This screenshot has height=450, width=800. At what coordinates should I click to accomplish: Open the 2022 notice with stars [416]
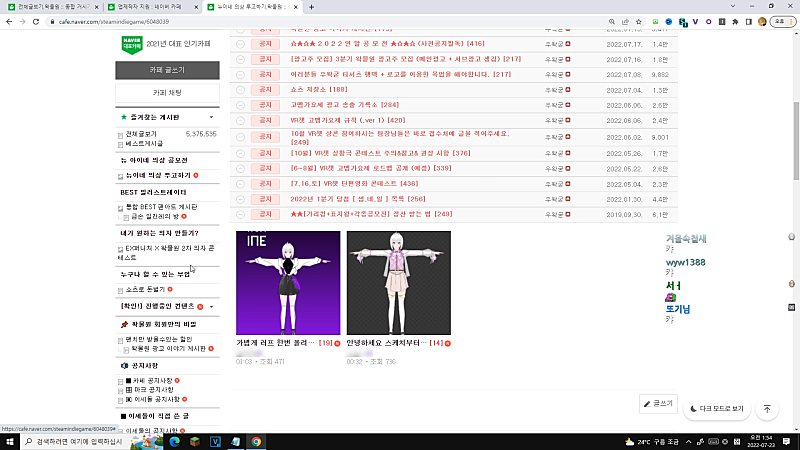pyautogui.click(x=388, y=44)
